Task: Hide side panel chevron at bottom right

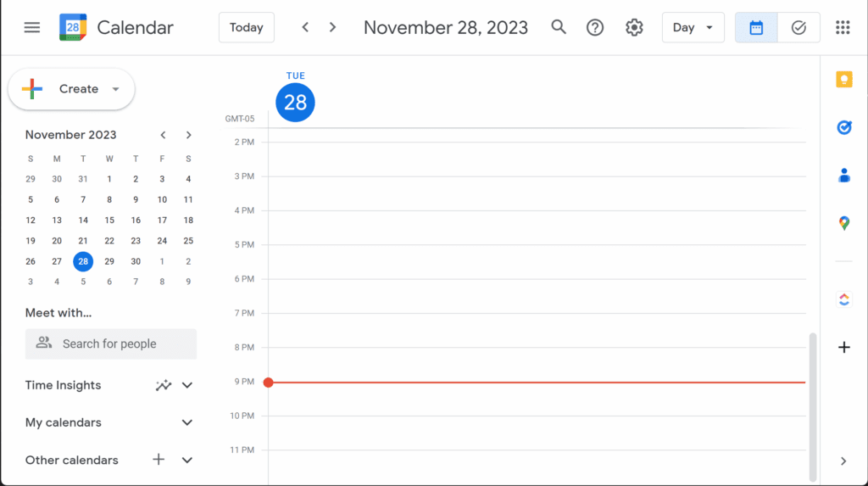Action: (843, 461)
